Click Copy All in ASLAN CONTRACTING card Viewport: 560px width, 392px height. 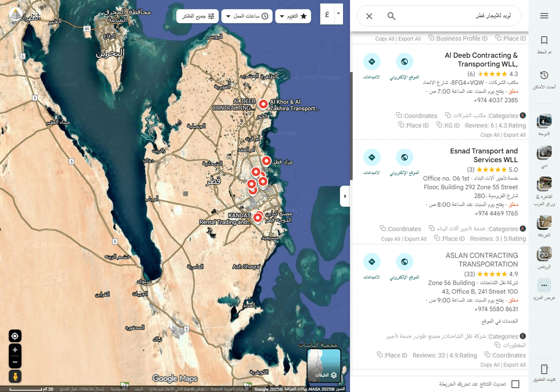pos(490,365)
